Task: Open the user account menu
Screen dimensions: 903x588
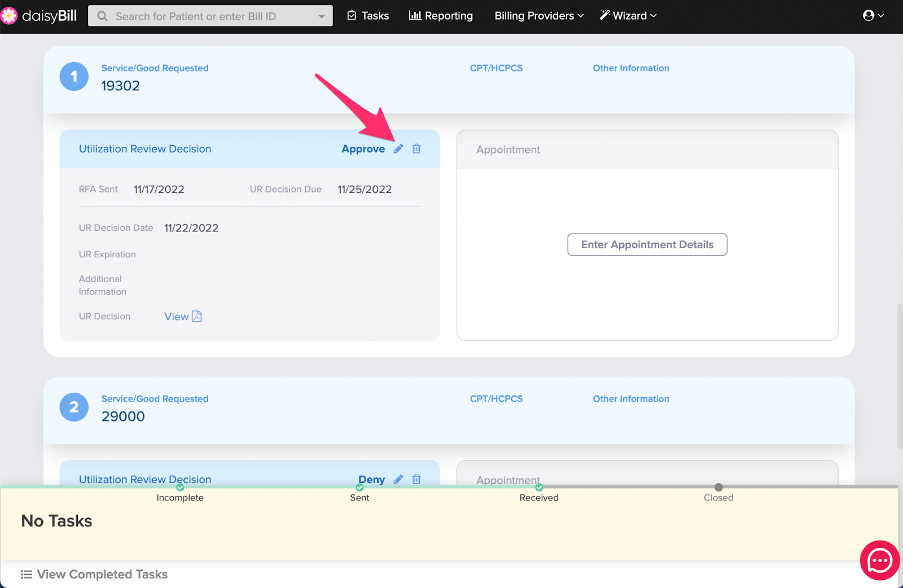Action: click(x=873, y=16)
